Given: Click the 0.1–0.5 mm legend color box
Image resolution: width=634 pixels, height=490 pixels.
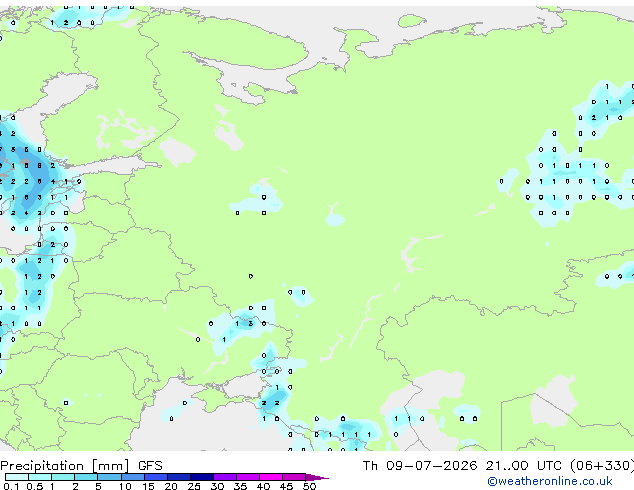Looking at the screenshot, I should [17, 477].
